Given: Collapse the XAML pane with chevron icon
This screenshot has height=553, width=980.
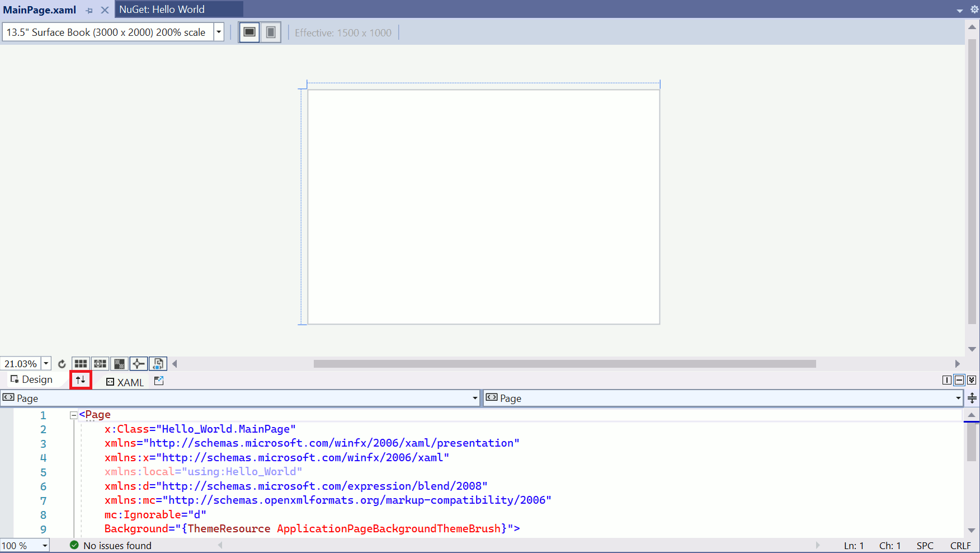Looking at the screenshot, I should [972, 380].
